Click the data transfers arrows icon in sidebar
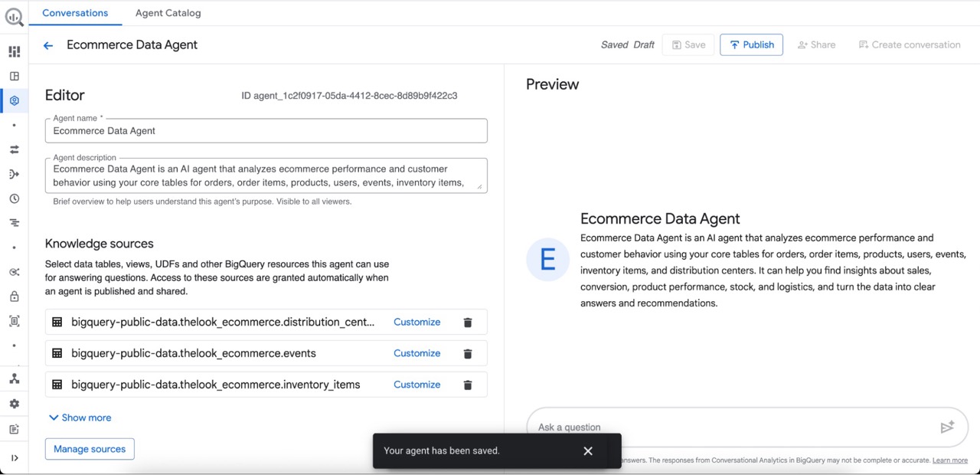This screenshot has height=475, width=980. (x=14, y=150)
